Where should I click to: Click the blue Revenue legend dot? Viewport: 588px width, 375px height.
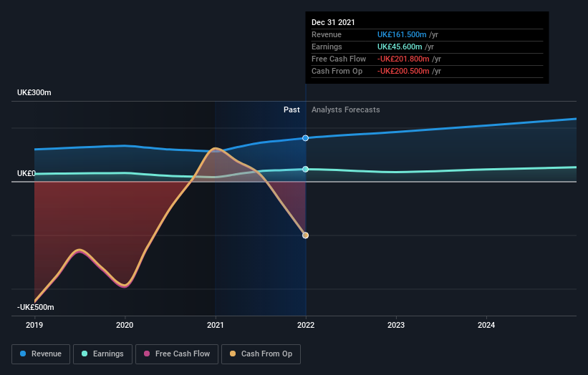pos(23,354)
